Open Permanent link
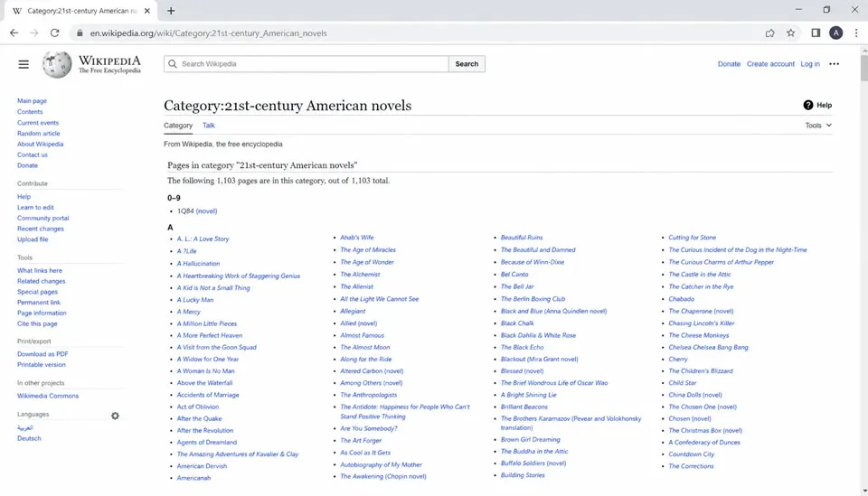 click(x=39, y=303)
